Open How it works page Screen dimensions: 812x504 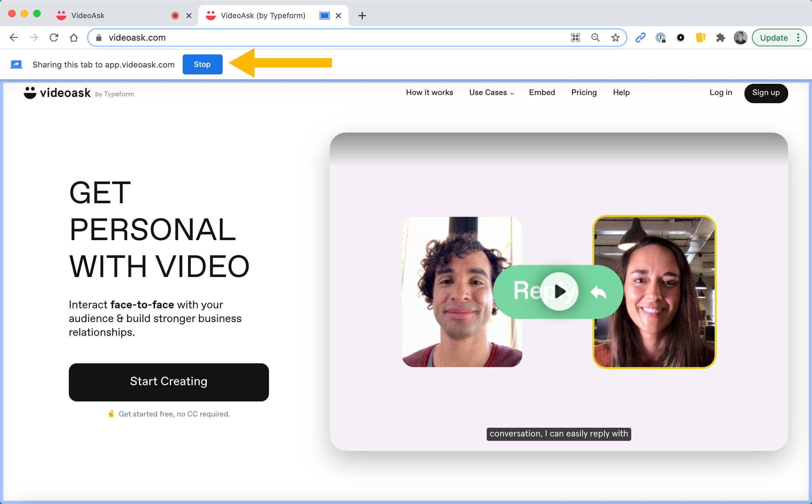tap(429, 92)
